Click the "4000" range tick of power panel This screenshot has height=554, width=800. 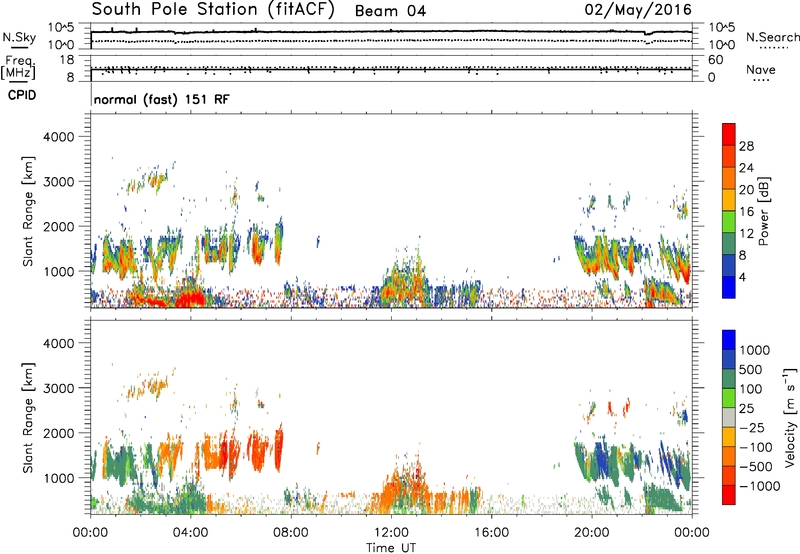click(x=58, y=137)
